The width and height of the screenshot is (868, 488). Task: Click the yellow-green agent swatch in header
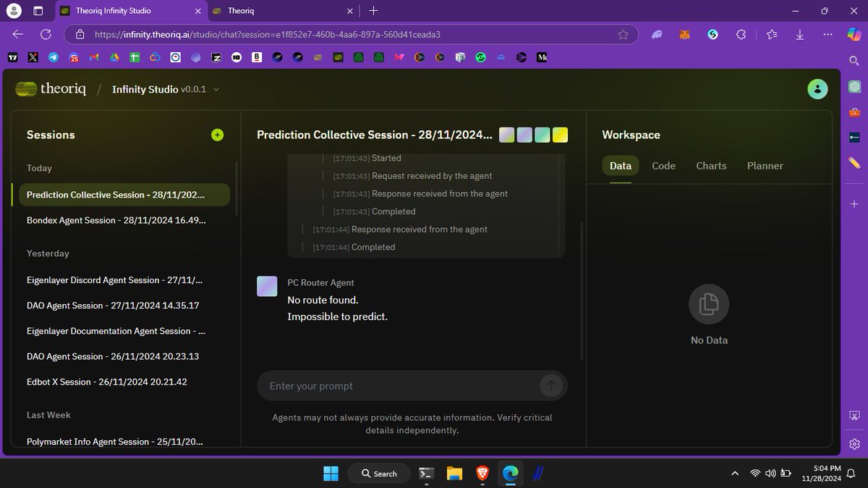[560, 135]
